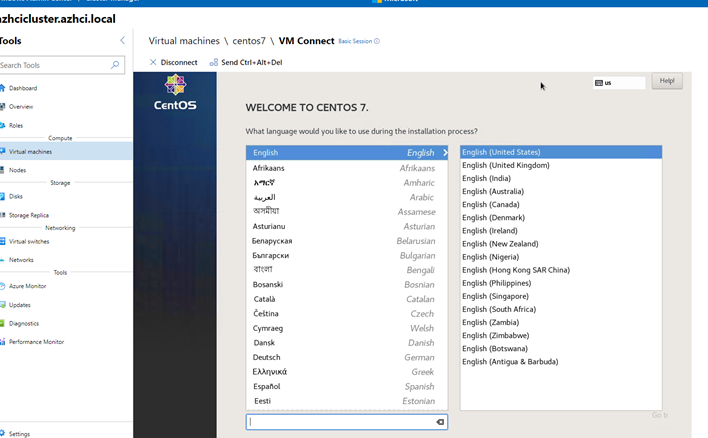Choose English (Australia) locale
The image size is (708, 438).
(x=561, y=191)
